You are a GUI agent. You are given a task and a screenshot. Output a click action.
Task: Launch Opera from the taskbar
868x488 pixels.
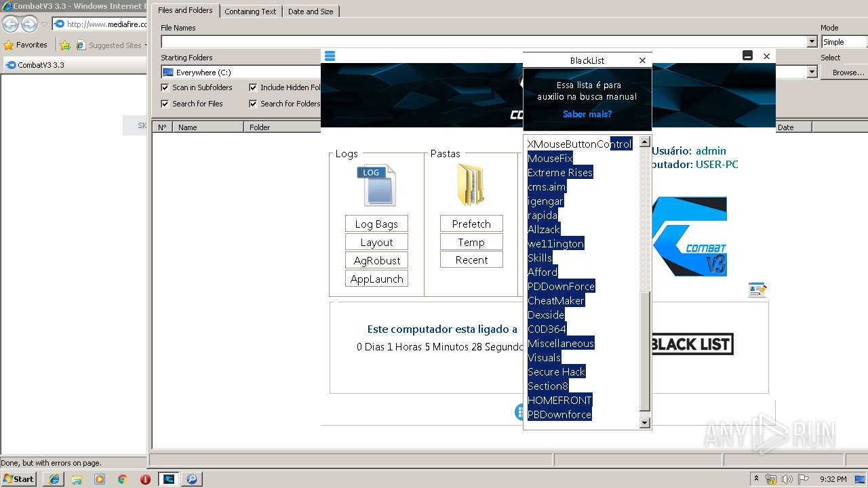[x=145, y=479]
